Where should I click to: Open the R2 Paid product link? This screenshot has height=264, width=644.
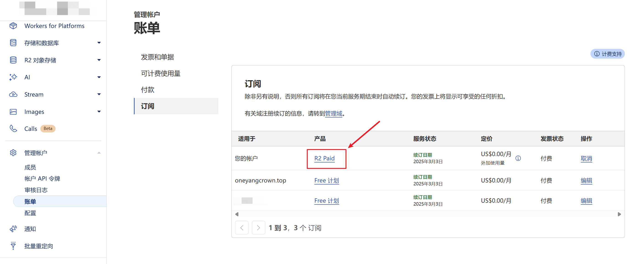324,158
